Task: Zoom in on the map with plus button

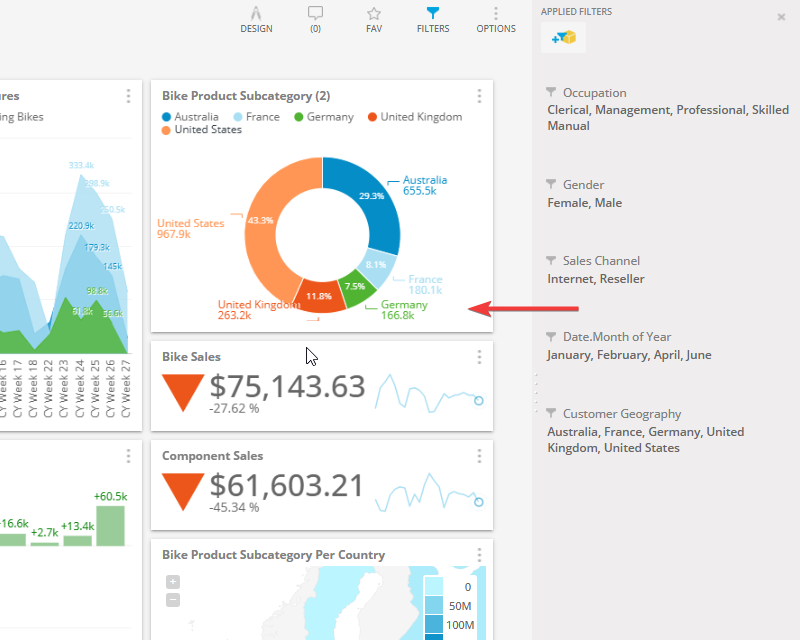Action: click(173, 582)
